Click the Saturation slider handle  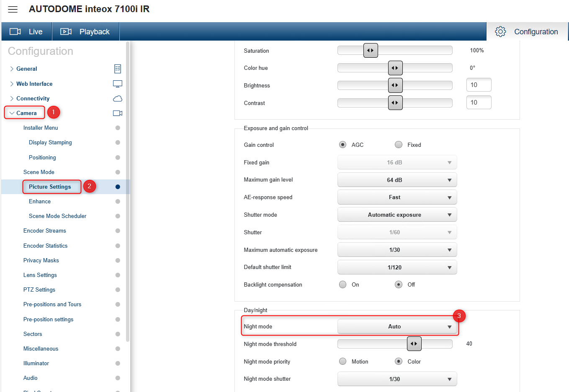(x=371, y=51)
